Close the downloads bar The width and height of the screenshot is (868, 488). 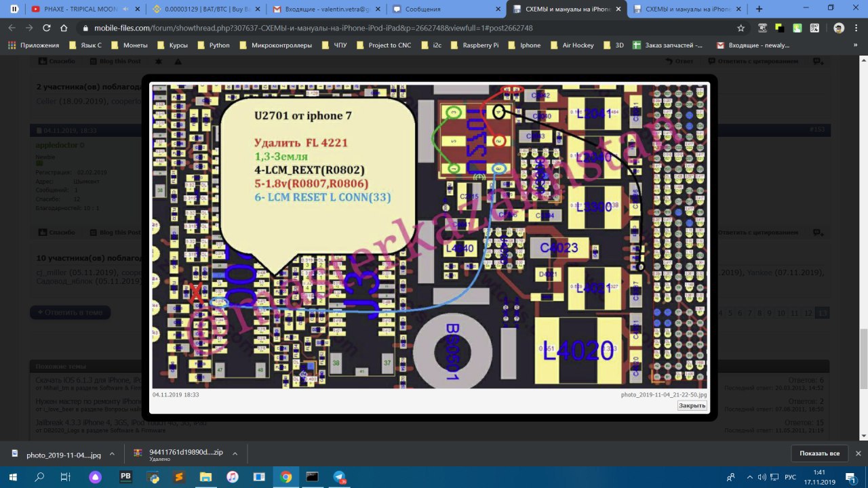pos(858,453)
